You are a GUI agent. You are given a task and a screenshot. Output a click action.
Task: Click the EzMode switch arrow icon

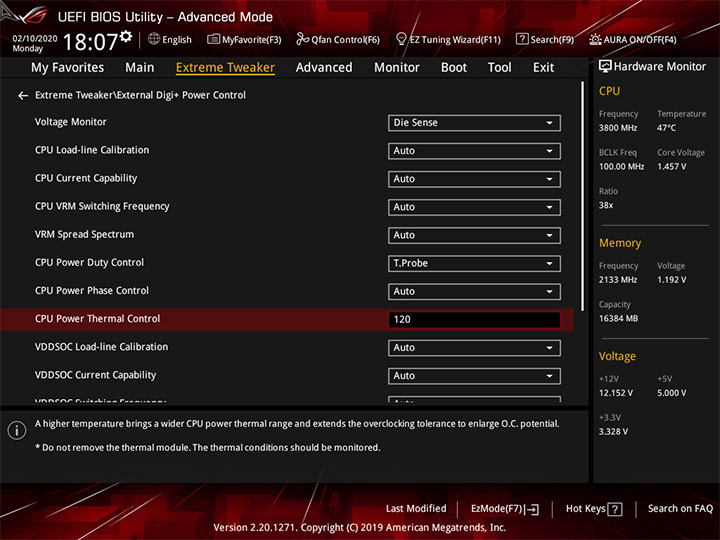click(531, 509)
